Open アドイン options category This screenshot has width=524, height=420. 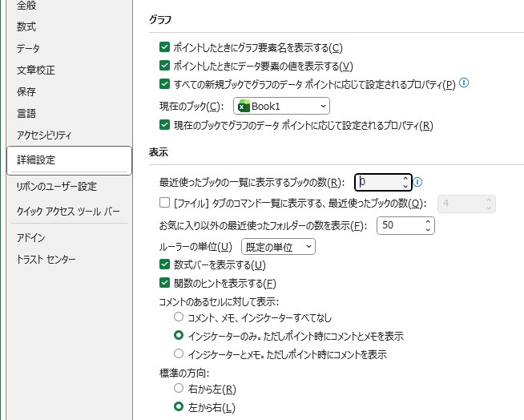[30, 238]
